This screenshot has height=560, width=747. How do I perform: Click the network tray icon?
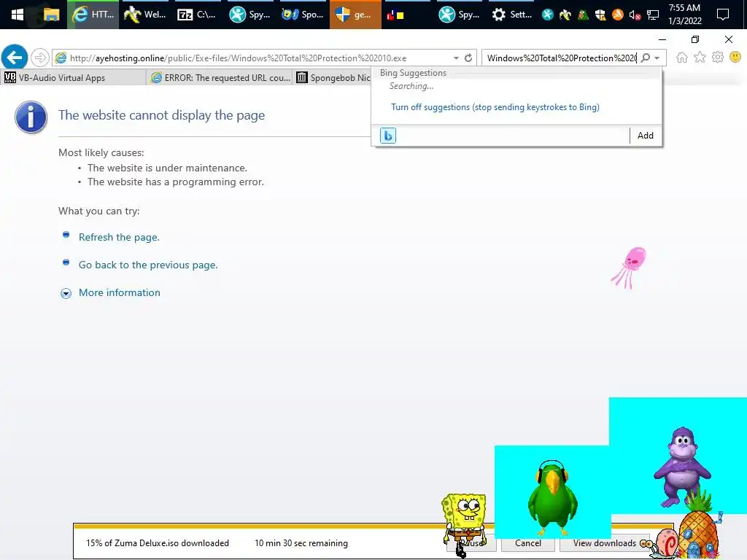tap(653, 15)
